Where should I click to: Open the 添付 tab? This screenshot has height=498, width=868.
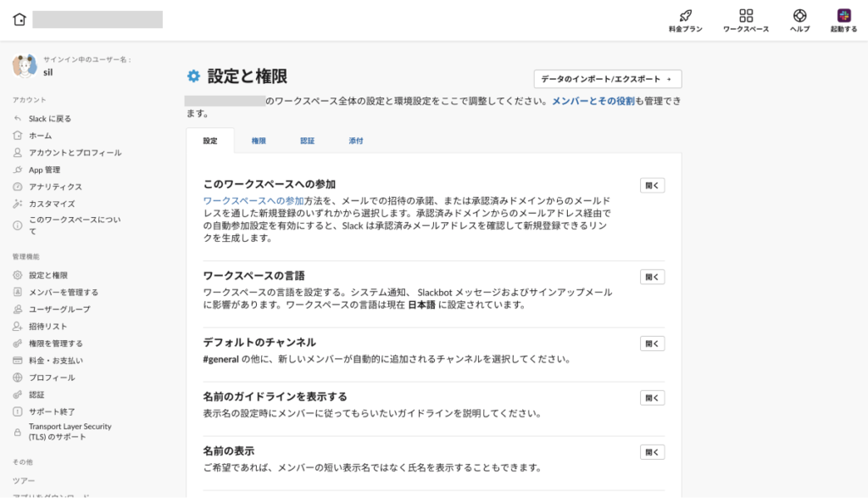356,141
